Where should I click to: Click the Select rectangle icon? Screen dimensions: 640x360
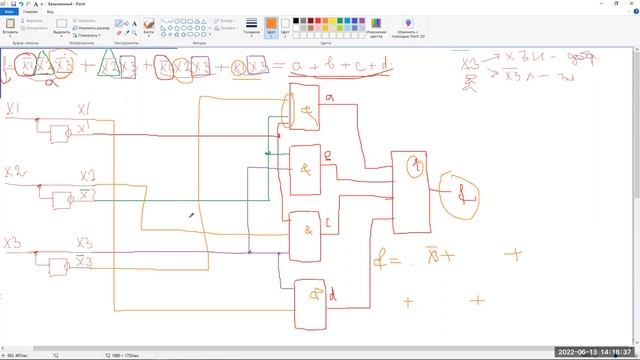click(62, 24)
